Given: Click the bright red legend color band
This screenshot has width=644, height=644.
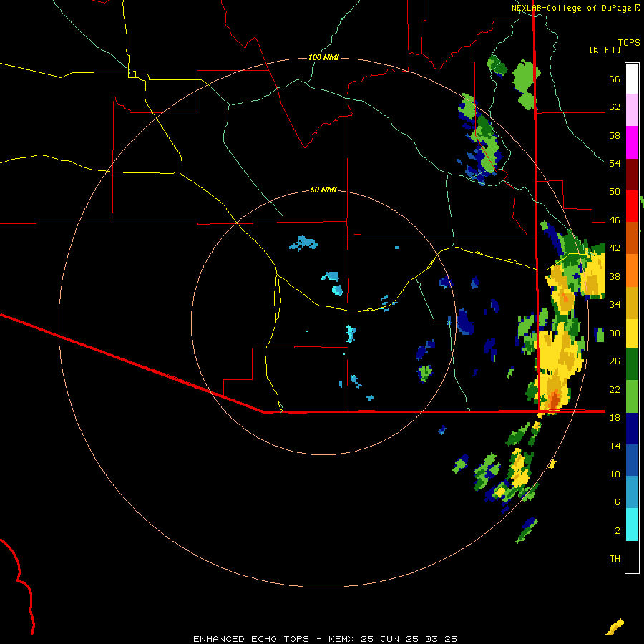Looking at the screenshot, I should (632, 206).
